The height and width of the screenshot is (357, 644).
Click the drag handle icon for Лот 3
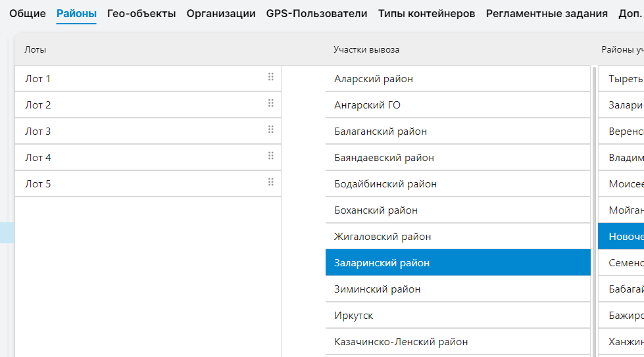(x=270, y=130)
